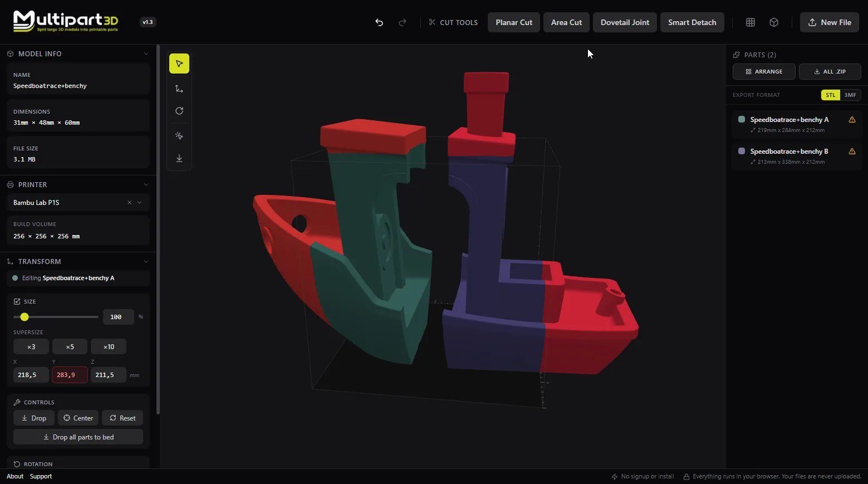This screenshot has width=868, height=484.
Task: Click the 3D cube view icon
Action: coord(774,22)
